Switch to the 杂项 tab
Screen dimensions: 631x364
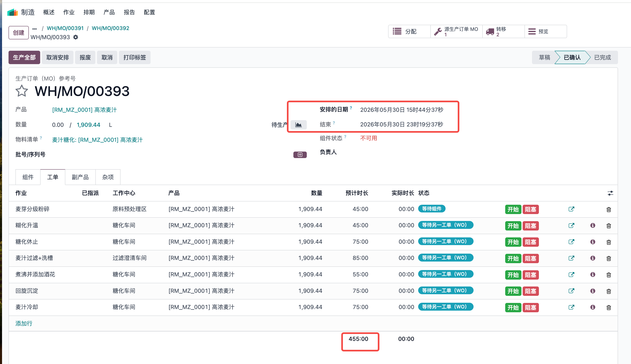pos(108,177)
